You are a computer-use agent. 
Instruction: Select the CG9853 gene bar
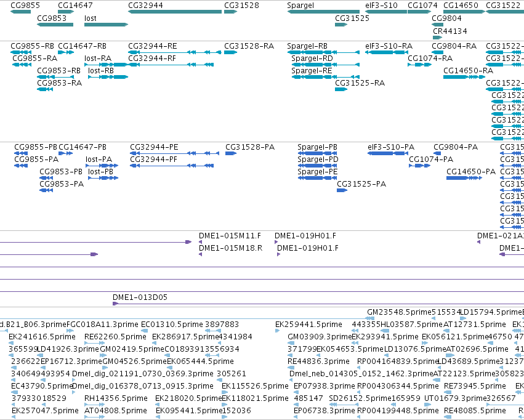click(x=55, y=25)
